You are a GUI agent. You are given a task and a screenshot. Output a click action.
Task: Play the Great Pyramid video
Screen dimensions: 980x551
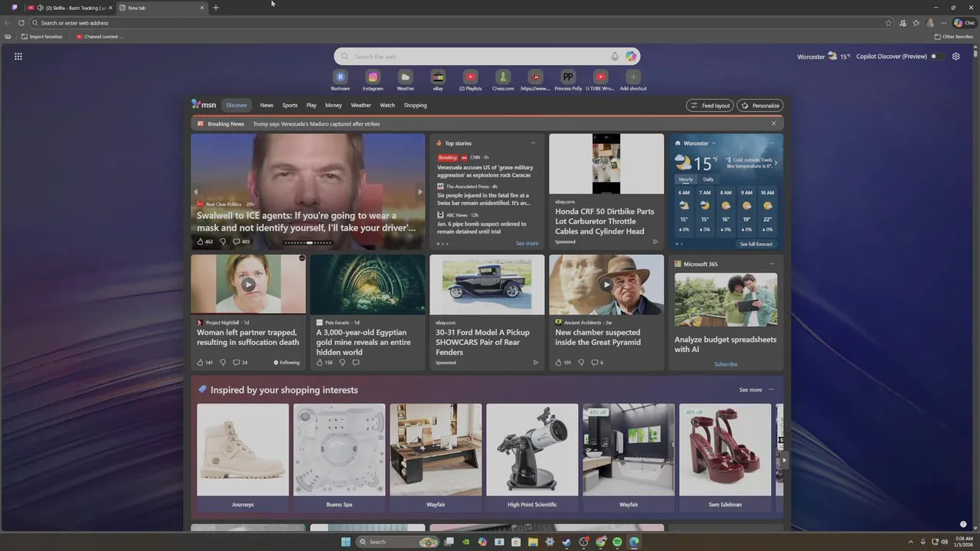click(x=606, y=284)
